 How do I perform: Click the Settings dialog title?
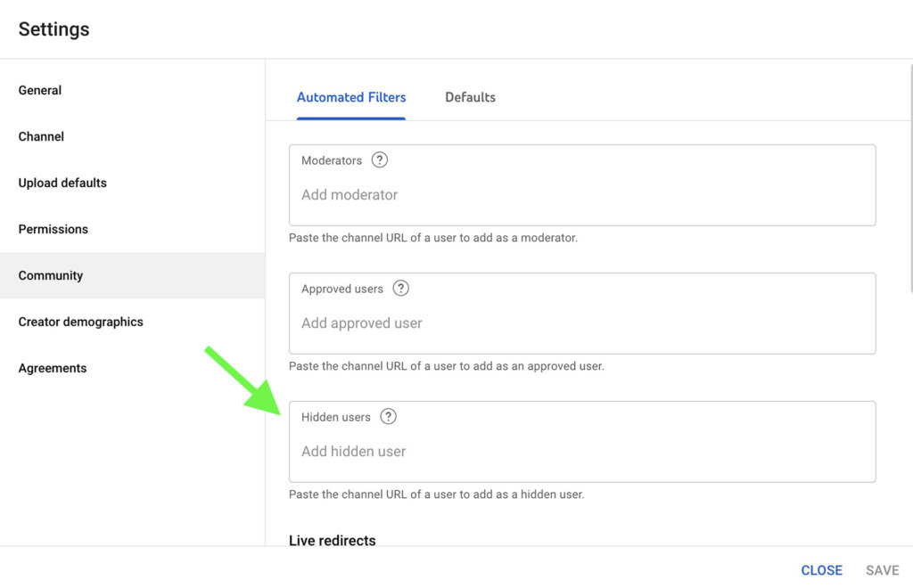click(53, 29)
